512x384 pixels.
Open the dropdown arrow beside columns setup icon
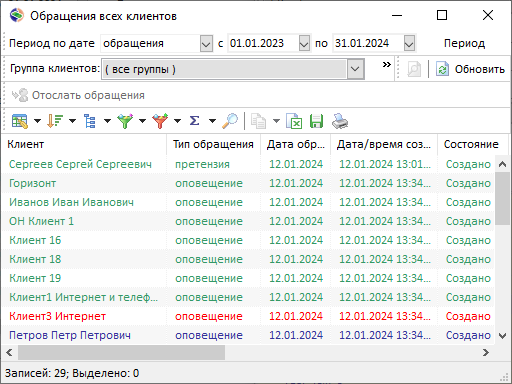[x=37, y=121]
